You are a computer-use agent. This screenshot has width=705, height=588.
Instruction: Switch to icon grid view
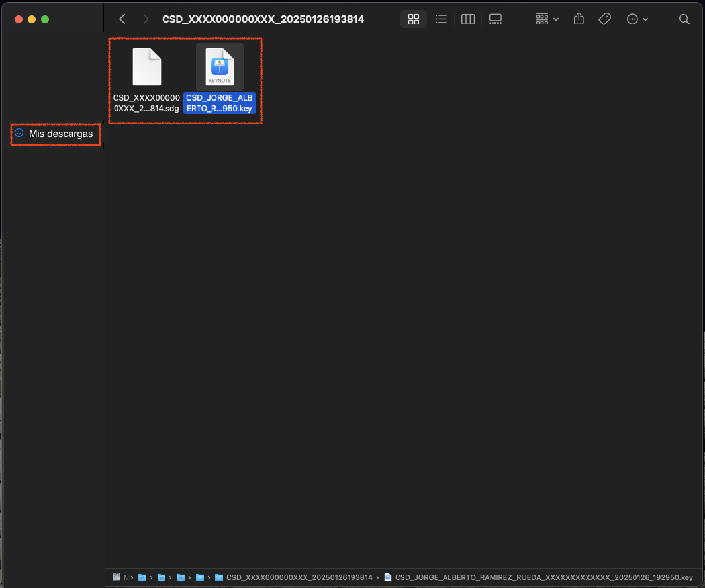(x=414, y=19)
